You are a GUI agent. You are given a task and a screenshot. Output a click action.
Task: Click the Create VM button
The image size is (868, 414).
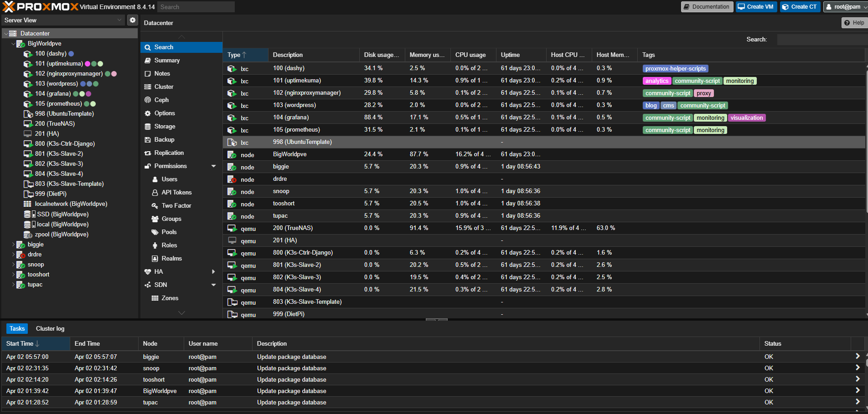tap(756, 7)
